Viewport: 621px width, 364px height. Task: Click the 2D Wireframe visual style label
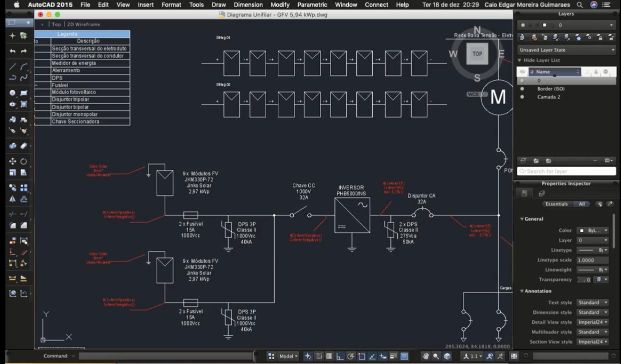83,24
